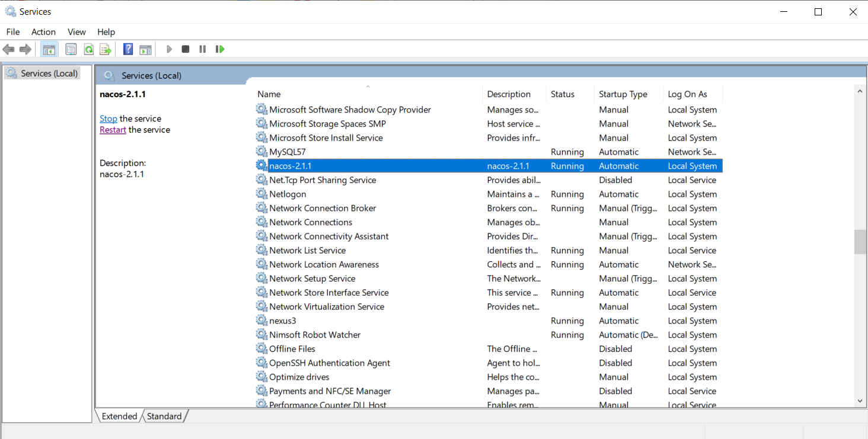Click Automatic (De... startup type of Nimsoft
The height and width of the screenshot is (439, 868).
[628, 335]
